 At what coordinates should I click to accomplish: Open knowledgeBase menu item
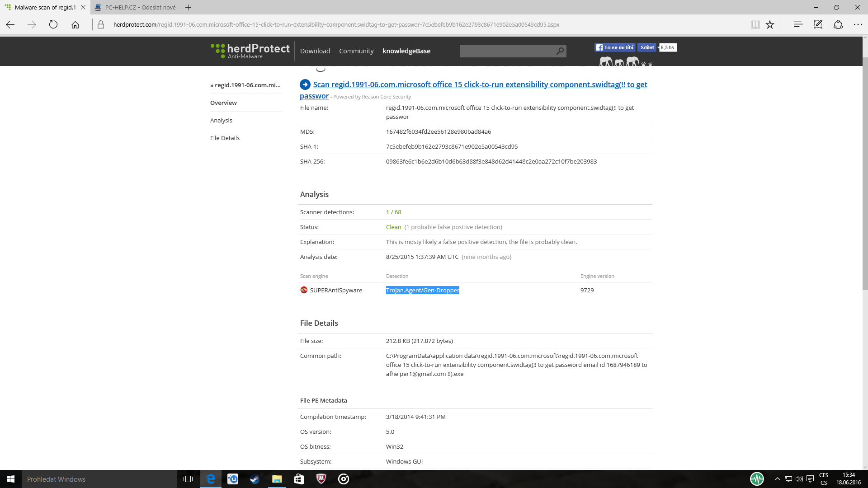[406, 51]
